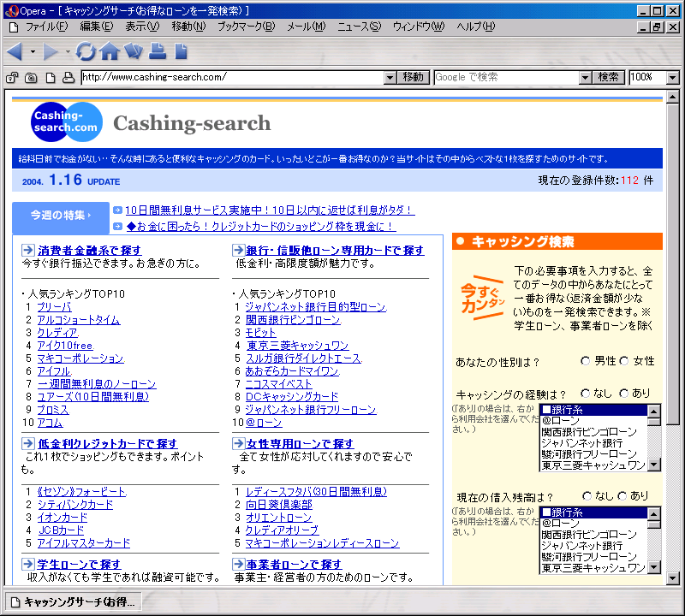The image size is (685, 616).
Task: Click the Google search input field
Action: coord(507,78)
